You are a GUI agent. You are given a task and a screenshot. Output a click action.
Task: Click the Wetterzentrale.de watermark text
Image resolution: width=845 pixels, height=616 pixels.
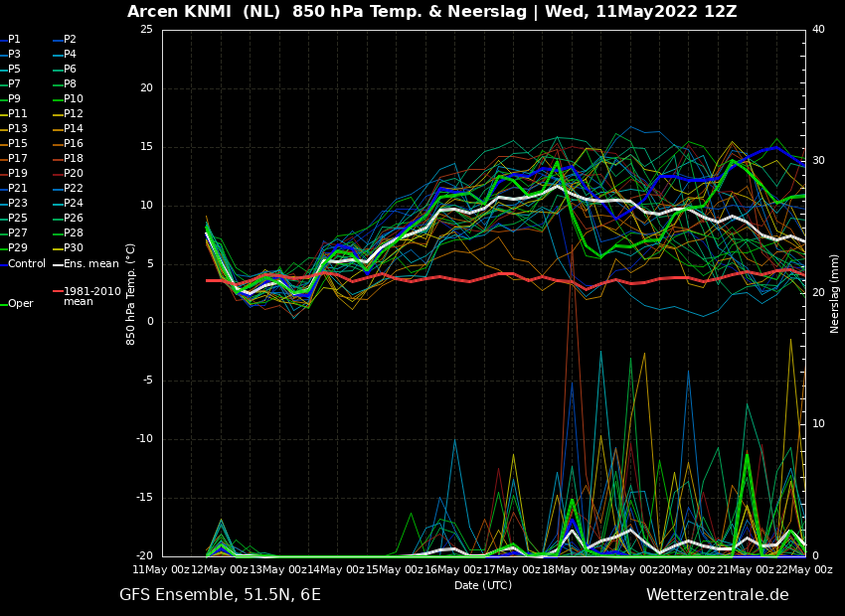tap(718, 595)
